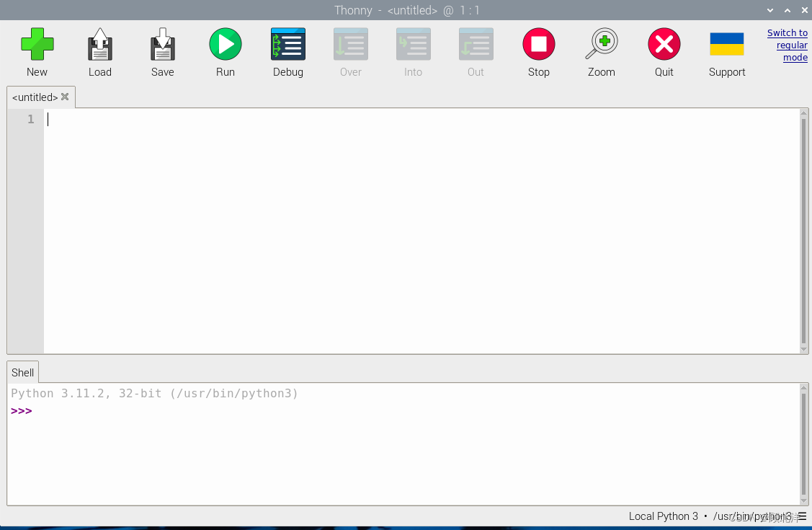Increase font size with Zoom icon
Image resolution: width=812 pixels, height=530 pixels.
[601, 45]
